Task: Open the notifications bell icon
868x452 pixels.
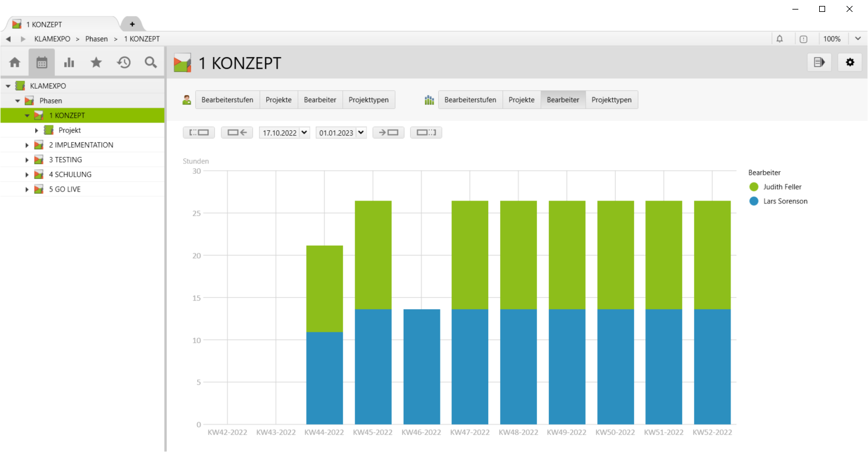Action: 779,39
